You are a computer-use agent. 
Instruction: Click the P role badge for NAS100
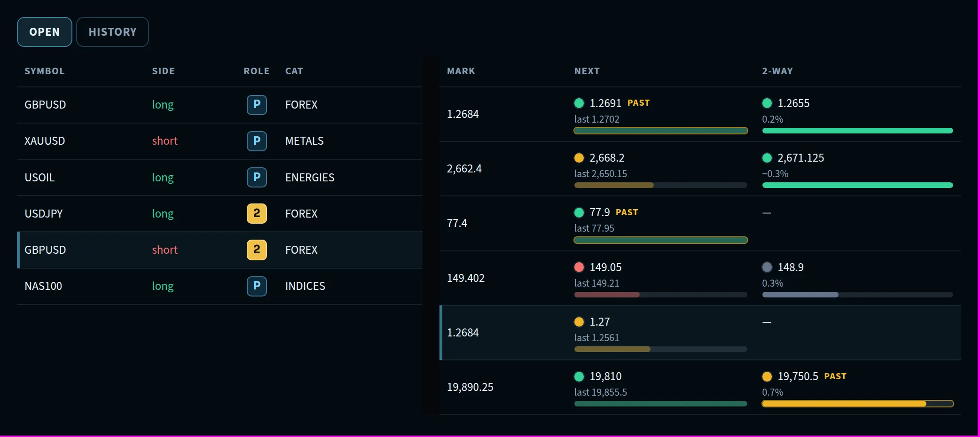(257, 286)
